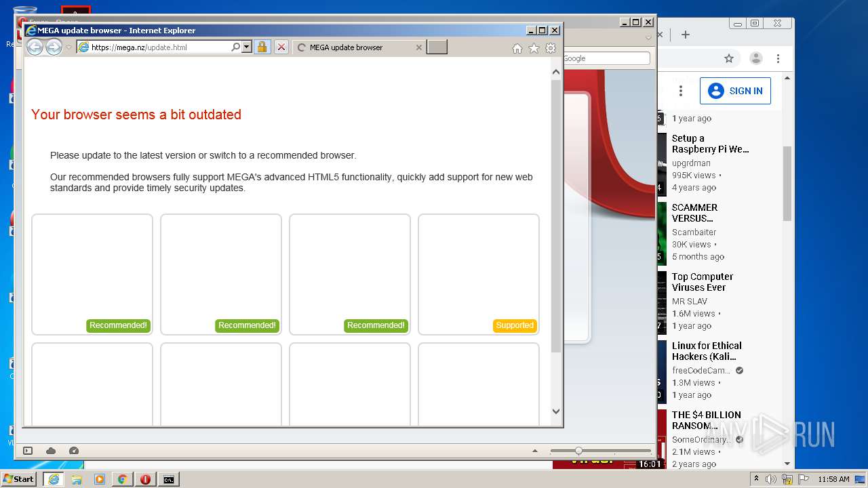The height and width of the screenshot is (488, 868).
Task: Expand the Opera zoom menu arrow
Action: 535,451
